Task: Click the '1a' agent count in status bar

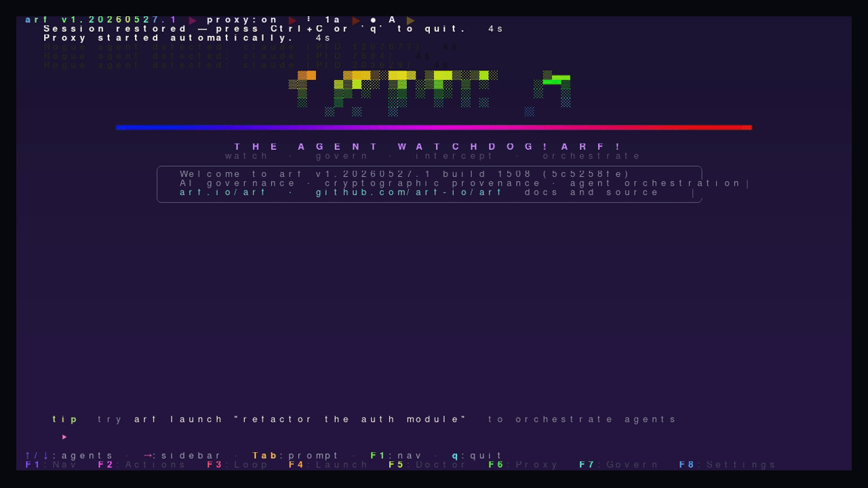Action: coord(333,20)
